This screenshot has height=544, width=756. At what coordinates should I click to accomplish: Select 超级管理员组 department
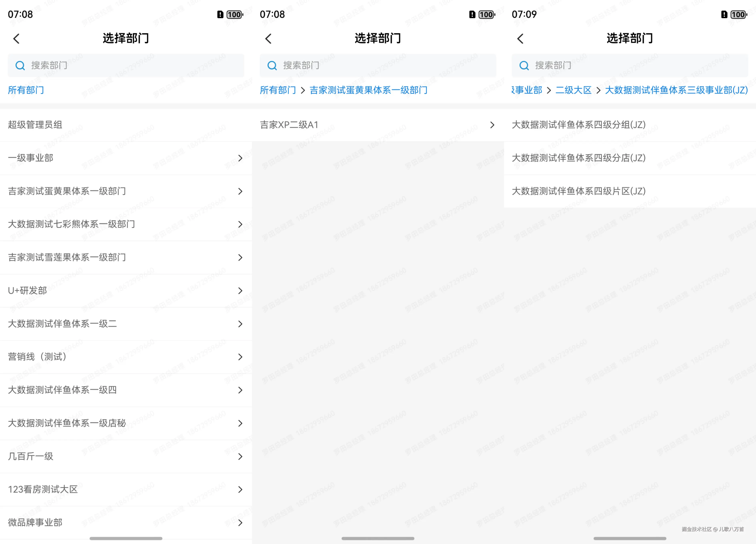pos(35,125)
